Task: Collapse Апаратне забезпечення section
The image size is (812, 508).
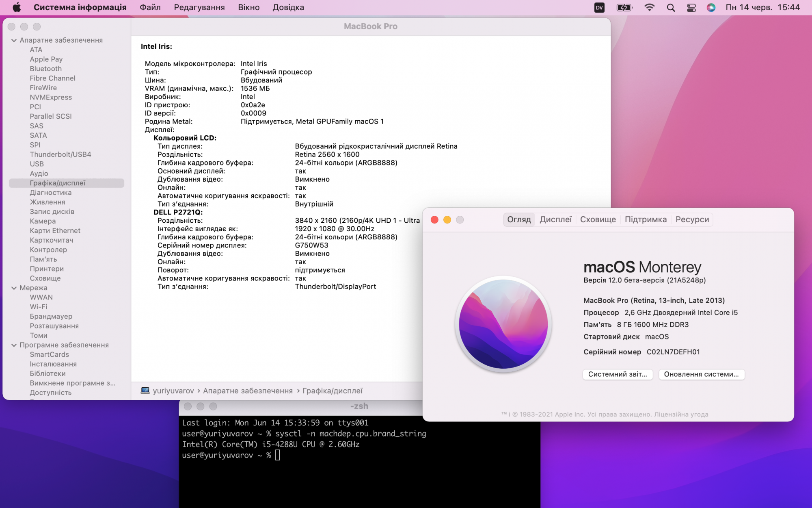Action: pos(14,40)
